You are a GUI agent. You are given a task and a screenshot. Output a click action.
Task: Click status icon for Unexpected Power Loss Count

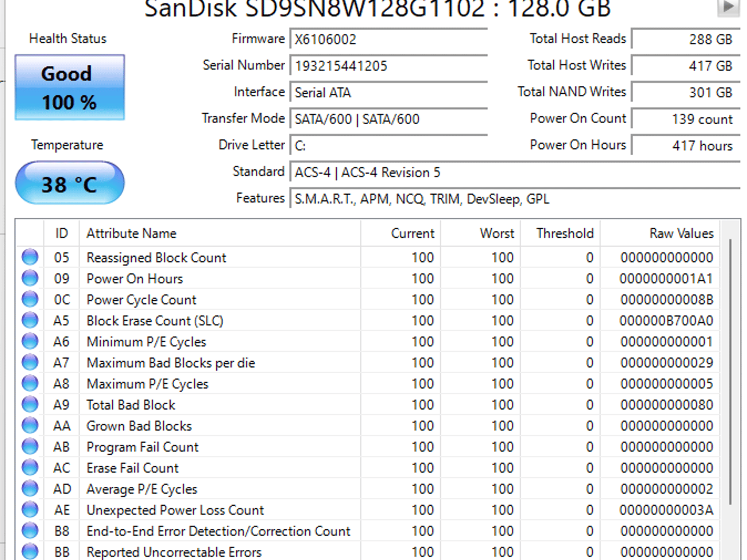[x=30, y=510]
